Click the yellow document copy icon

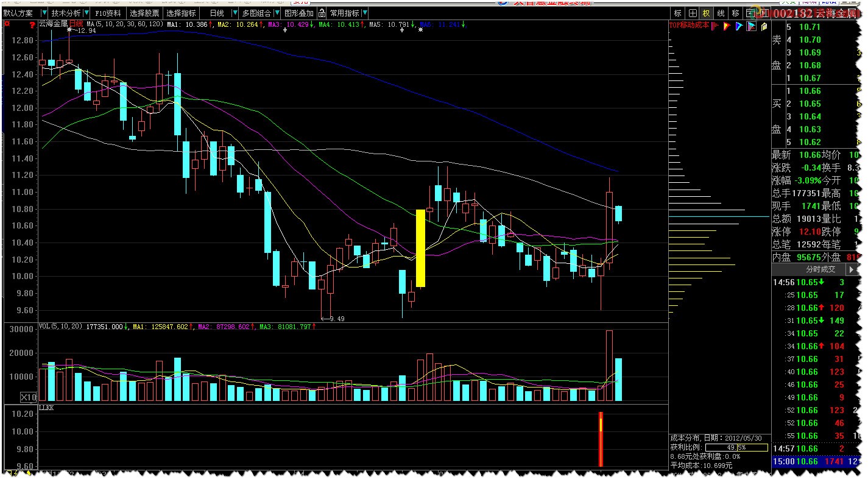[764, 26]
